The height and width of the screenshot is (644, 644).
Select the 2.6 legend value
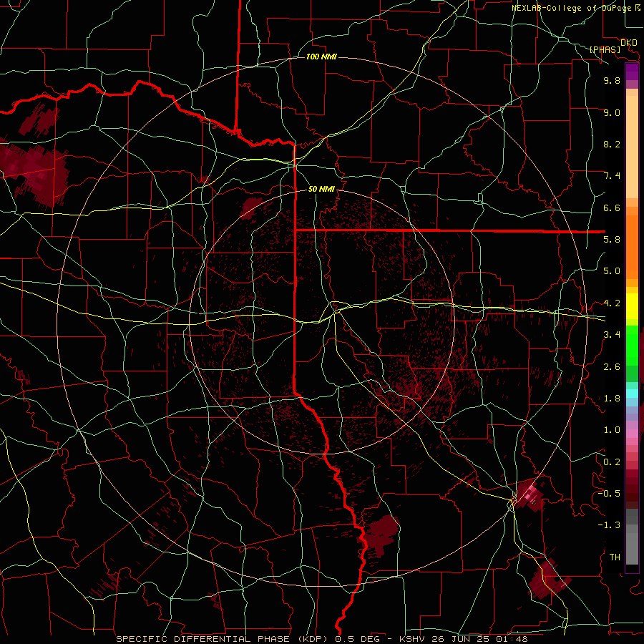(x=612, y=367)
